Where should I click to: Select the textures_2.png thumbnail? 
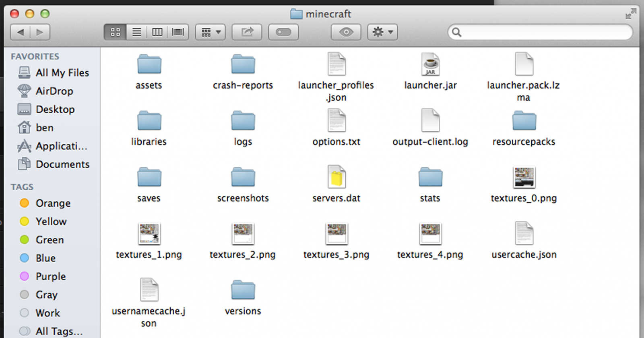[x=243, y=234]
